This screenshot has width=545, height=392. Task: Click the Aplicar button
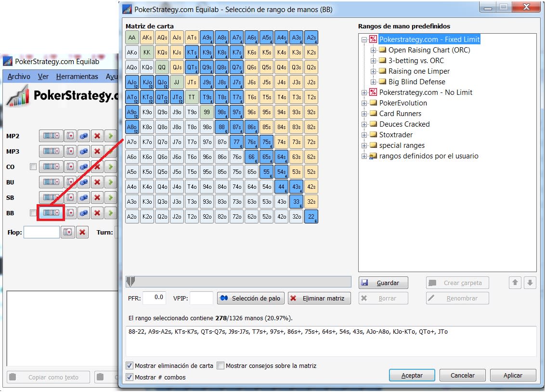[x=513, y=375]
